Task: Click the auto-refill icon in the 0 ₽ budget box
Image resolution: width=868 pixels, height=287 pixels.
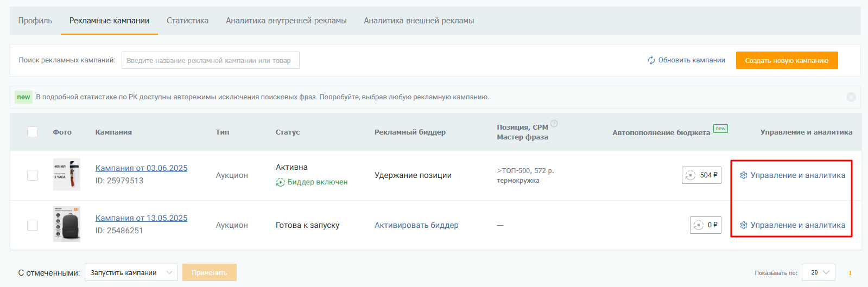Action: tap(699, 225)
